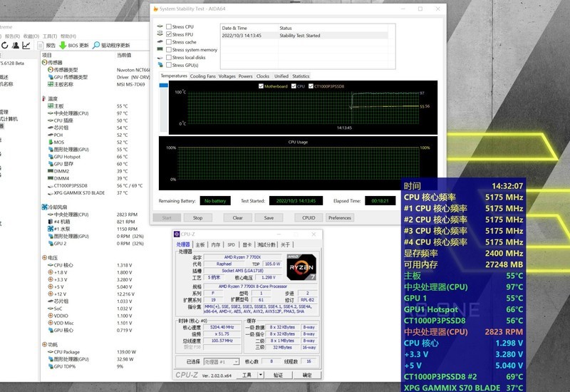Click the green BIOS 更新 arrow icon

pos(63,46)
